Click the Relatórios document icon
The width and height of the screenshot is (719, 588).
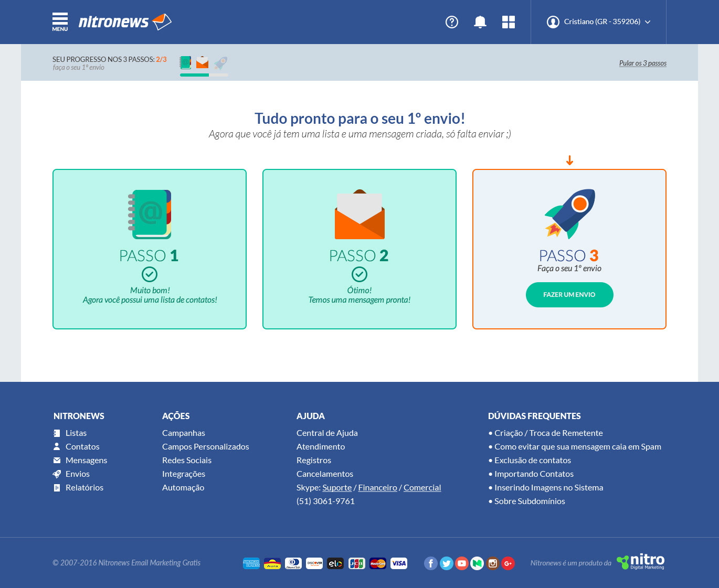point(57,488)
